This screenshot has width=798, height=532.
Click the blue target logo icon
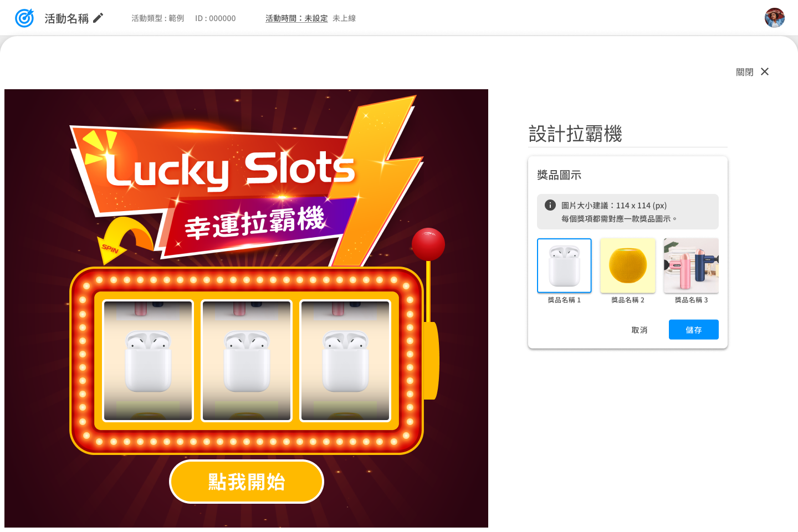[x=24, y=18]
